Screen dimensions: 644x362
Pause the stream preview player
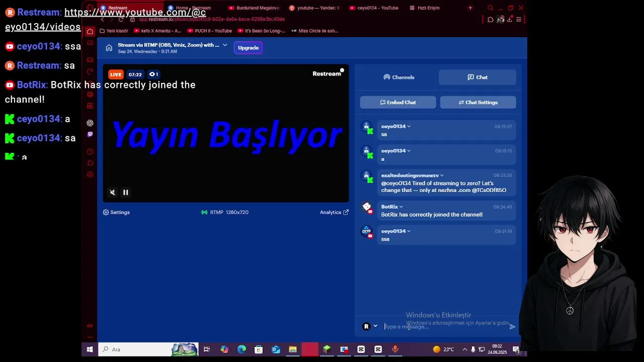pos(126,192)
